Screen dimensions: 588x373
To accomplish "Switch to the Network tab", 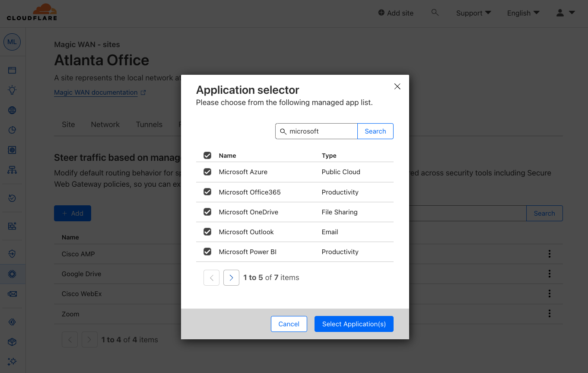I will pyautogui.click(x=105, y=124).
